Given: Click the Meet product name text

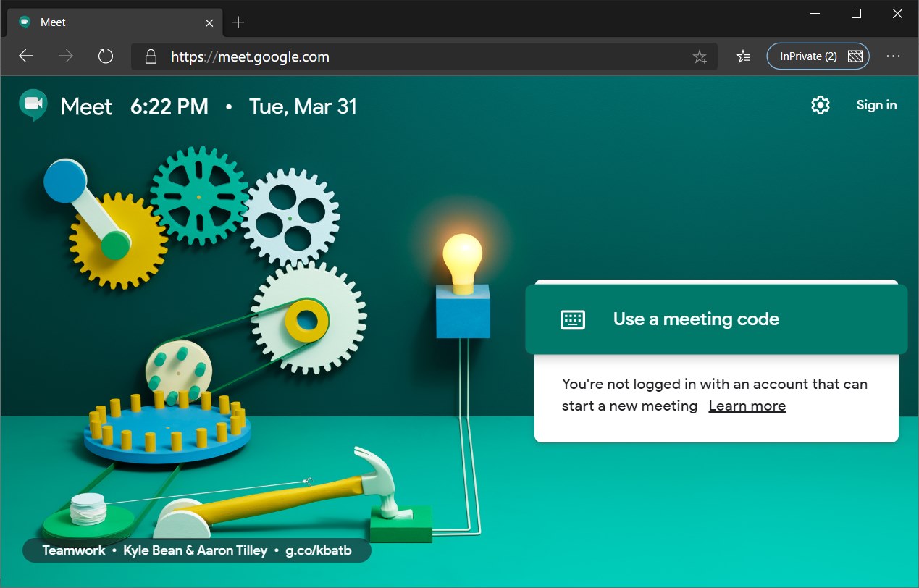Looking at the screenshot, I should pyautogui.click(x=86, y=106).
